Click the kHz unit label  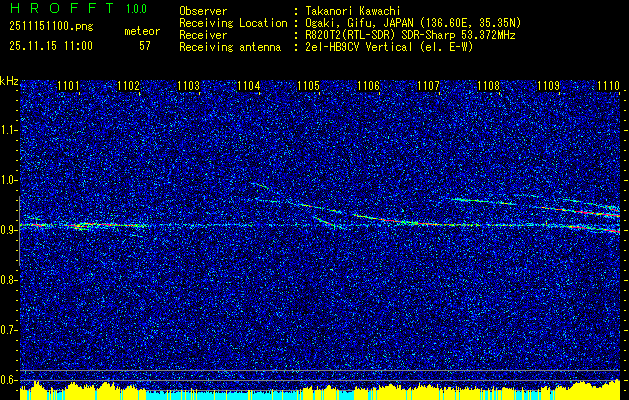(x=9, y=80)
